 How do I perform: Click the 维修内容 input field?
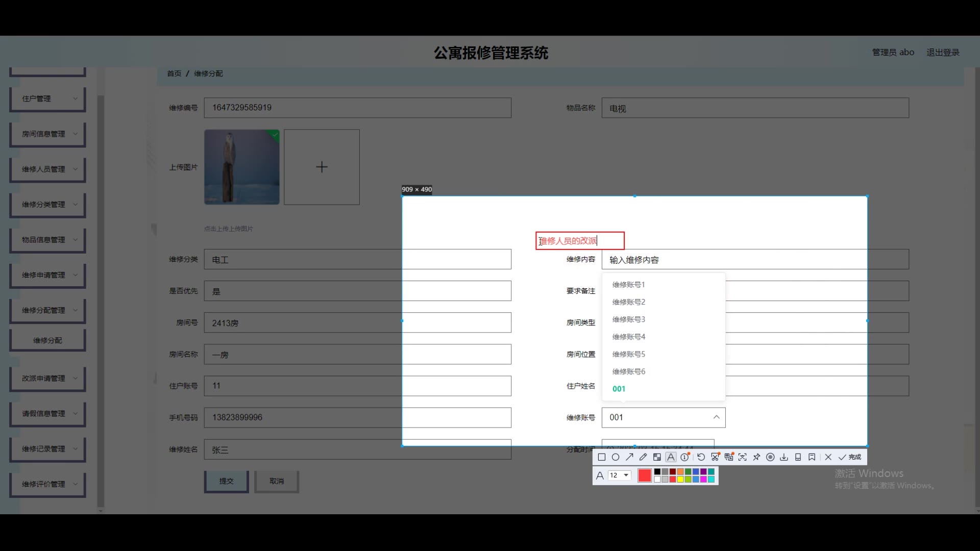tap(755, 259)
